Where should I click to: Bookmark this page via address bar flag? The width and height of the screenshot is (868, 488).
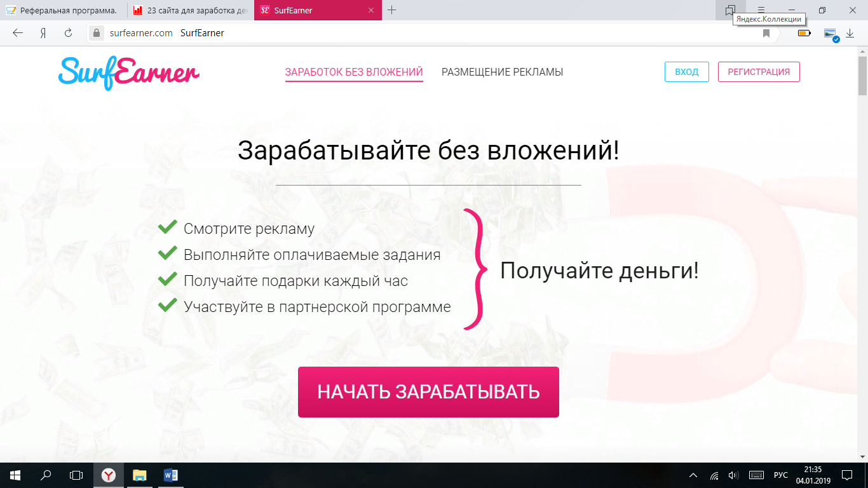click(x=766, y=33)
